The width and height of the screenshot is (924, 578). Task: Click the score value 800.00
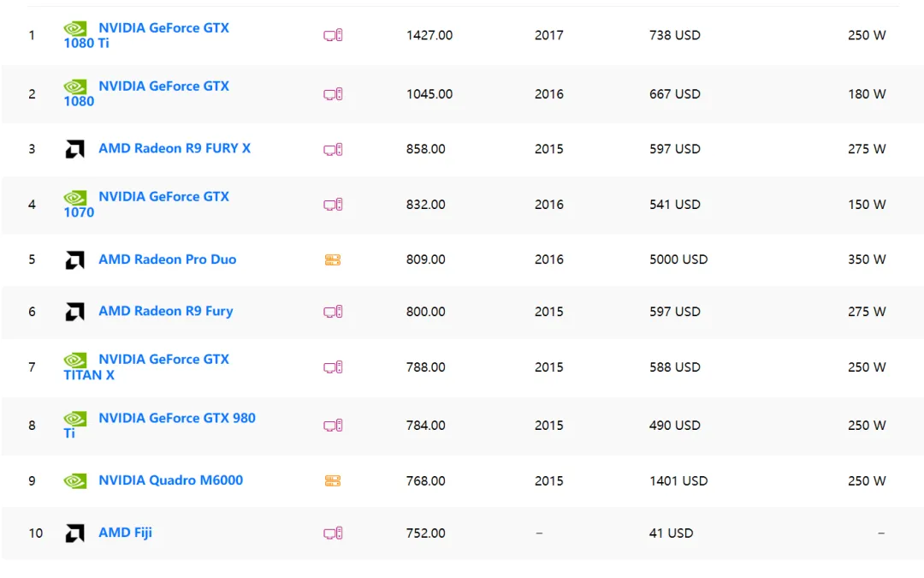pos(425,312)
